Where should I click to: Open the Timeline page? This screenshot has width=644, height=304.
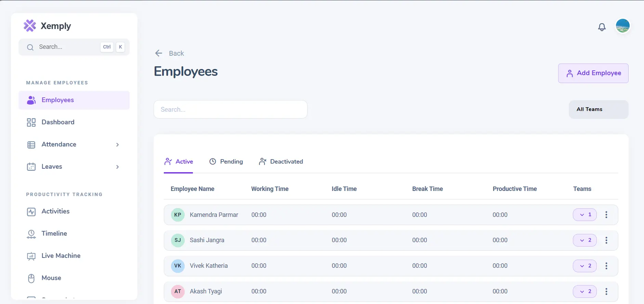74,234
